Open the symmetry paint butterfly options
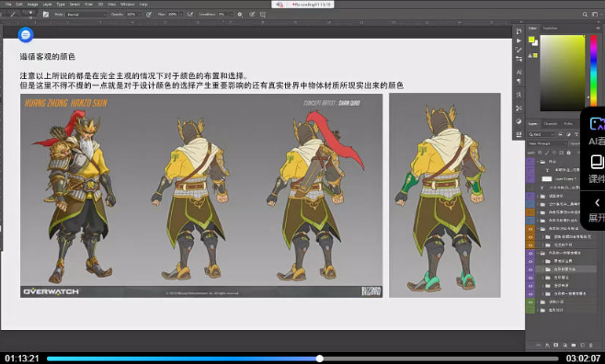The image size is (605, 364). point(263,15)
